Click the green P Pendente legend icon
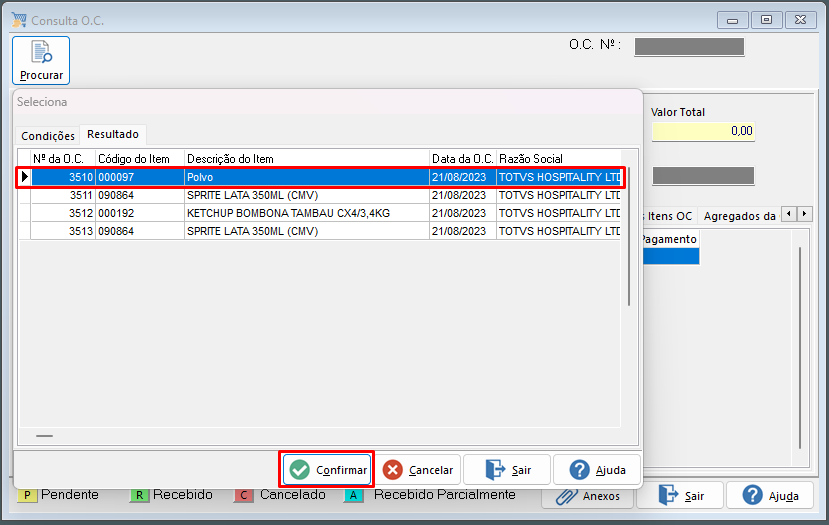 [x=27, y=495]
